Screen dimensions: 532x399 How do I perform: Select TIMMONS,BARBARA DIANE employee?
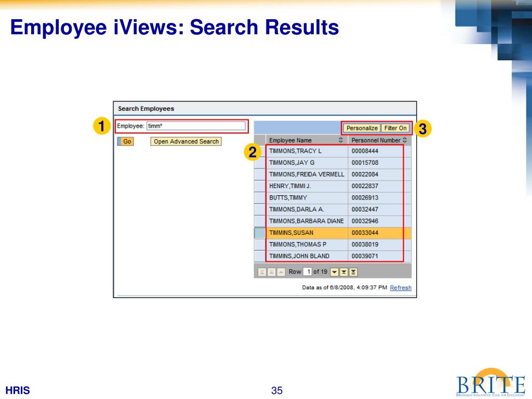pos(307,221)
